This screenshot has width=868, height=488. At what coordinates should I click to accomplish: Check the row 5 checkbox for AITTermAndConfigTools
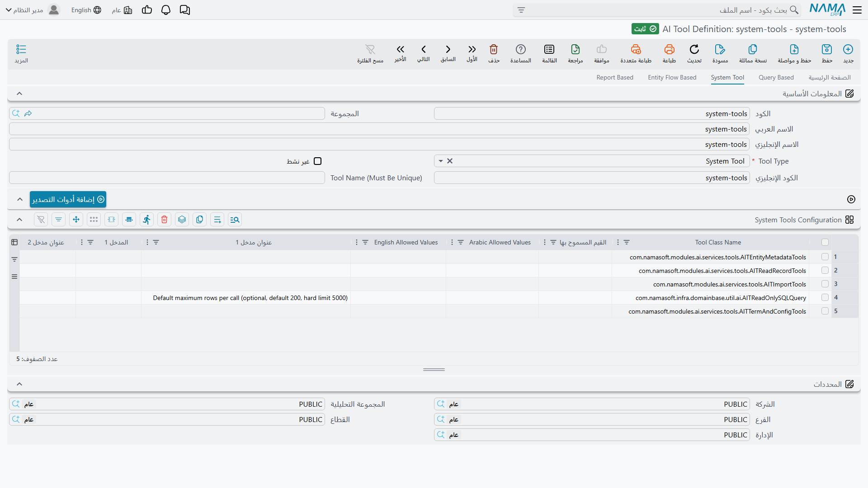[x=825, y=311]
